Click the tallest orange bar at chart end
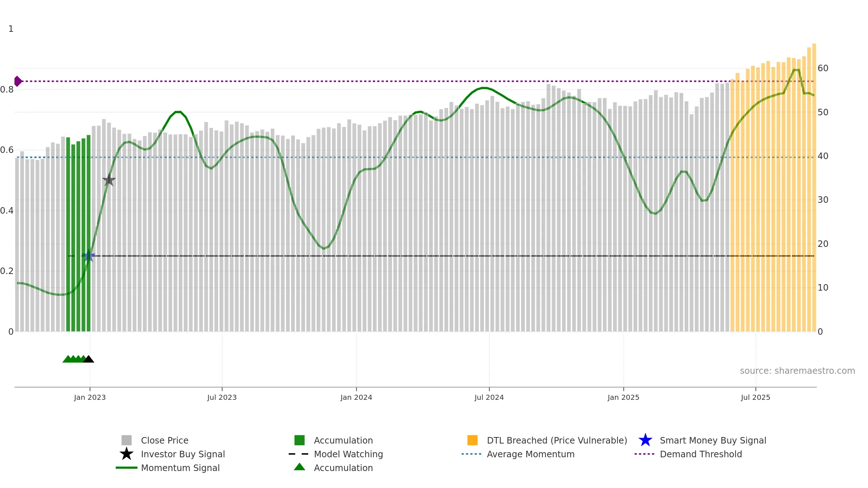 pyautogui.click(x=814, y=188)
